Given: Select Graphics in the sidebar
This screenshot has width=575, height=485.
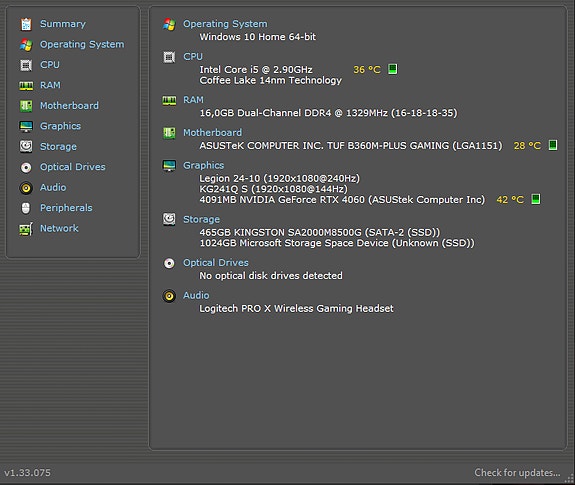Looking at the screenshot, I should click(x=61, y=126).
